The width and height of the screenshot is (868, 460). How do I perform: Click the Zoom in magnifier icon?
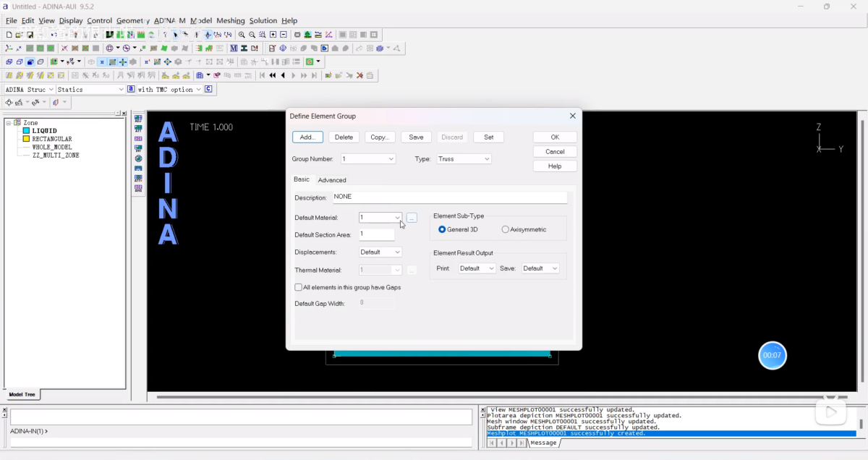coord(242,35)
